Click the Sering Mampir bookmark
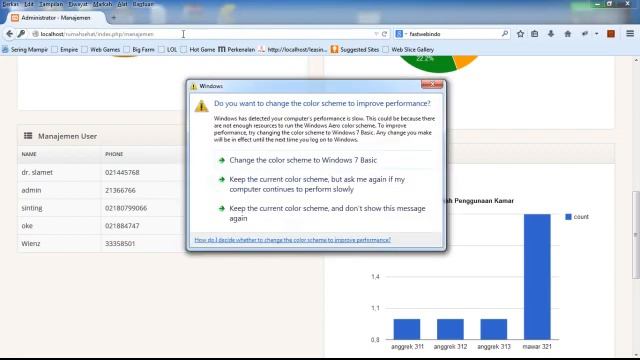Viewport: 640px width, 360px height. click(x=25, y=49)
